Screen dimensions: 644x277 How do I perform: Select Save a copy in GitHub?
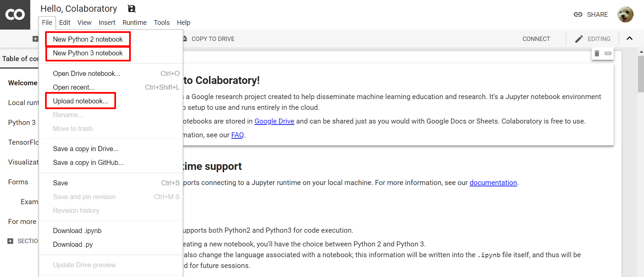(x=88, y=163)
